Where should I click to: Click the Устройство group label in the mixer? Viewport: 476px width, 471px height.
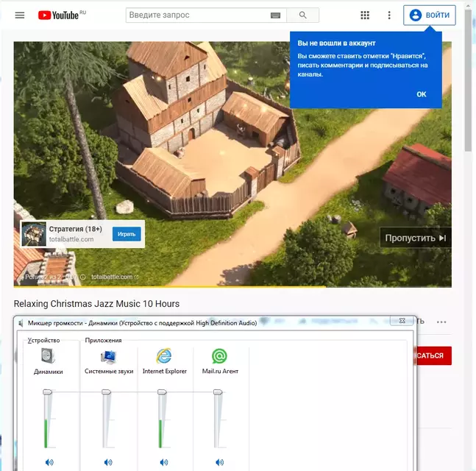click(x=43, y=340)
